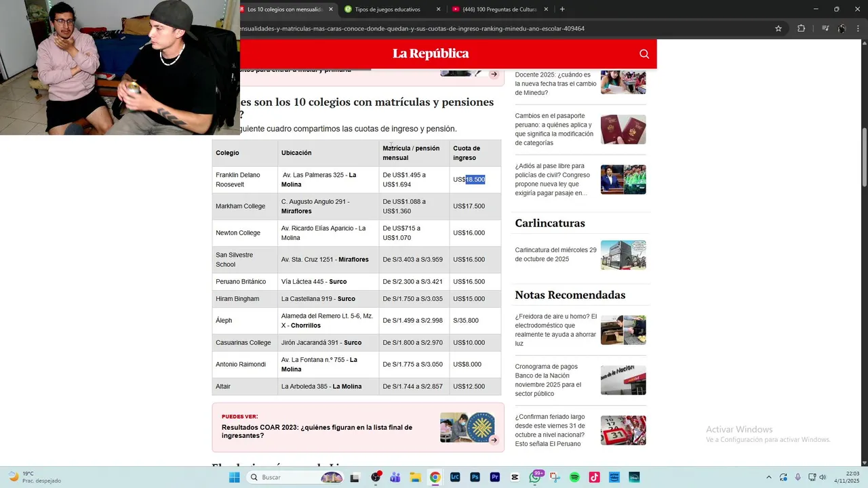Viewport: 868px width, 488px height.
Task: Close the 'Tipos de juegos educativos' tab
Action: pyautogui.click(x=438, y=9)
